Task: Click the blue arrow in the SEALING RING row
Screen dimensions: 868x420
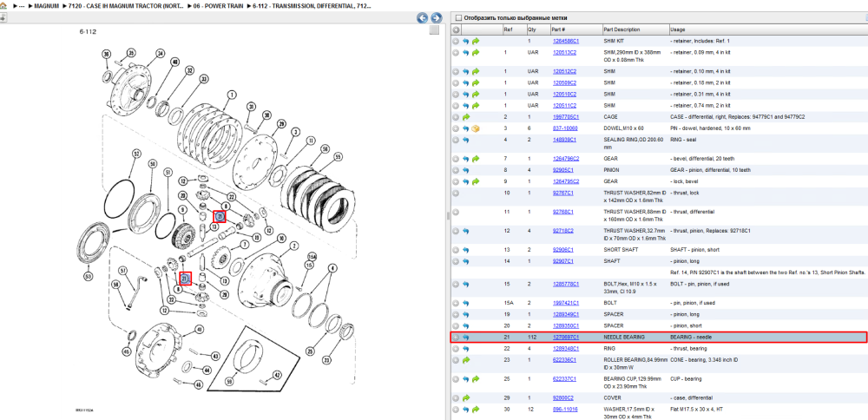Action: (465, 140)
